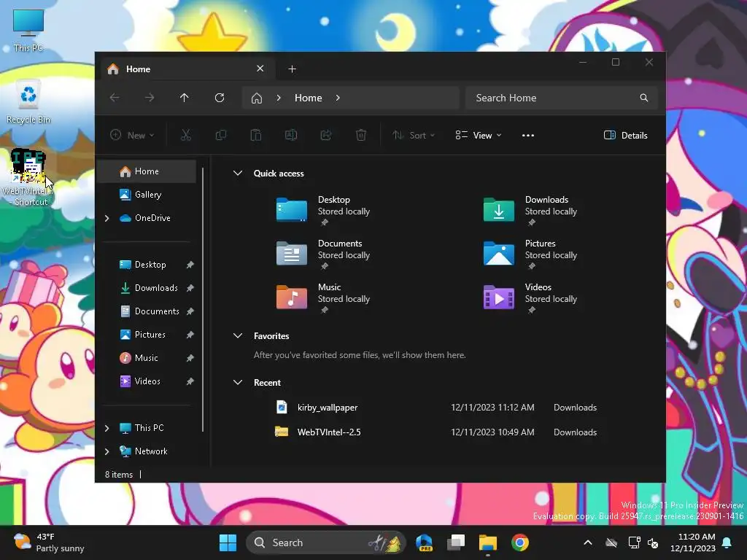Unpin Downloads via its sidebar pin icon

190,288
